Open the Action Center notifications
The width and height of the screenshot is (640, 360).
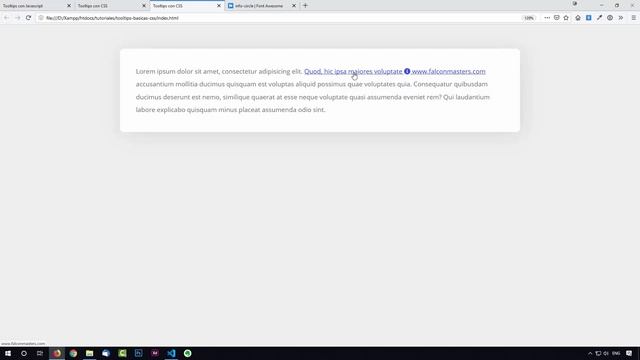(x=629, y=353)
